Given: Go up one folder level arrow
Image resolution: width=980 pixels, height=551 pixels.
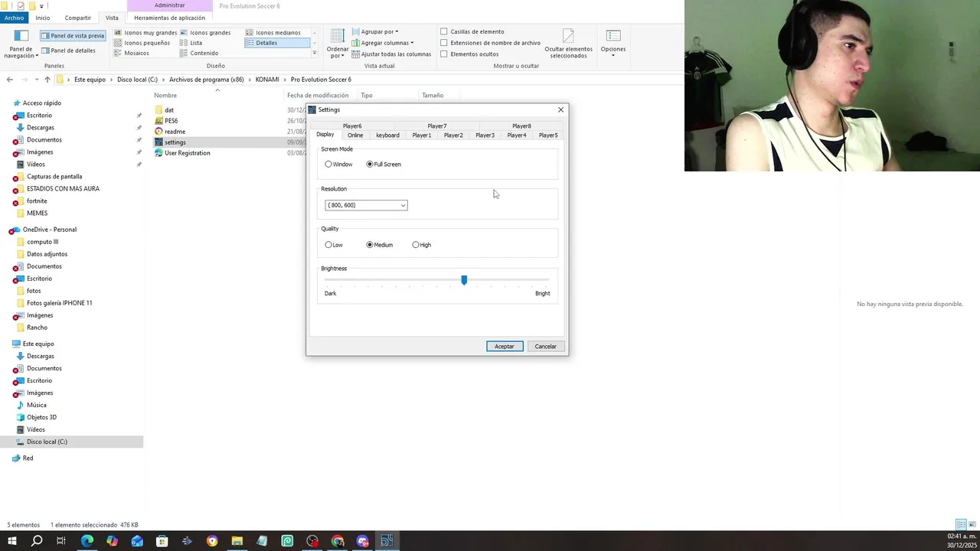Looking at the screenshot, I should point(47,80).
